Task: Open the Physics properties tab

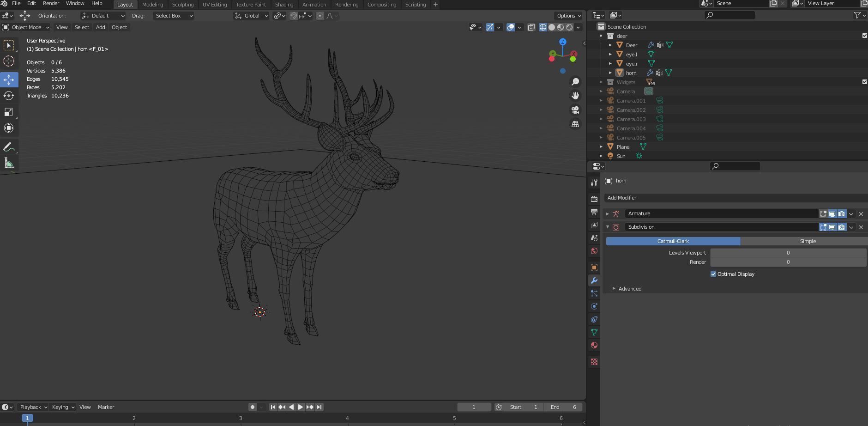Action: tap(594, 306)
